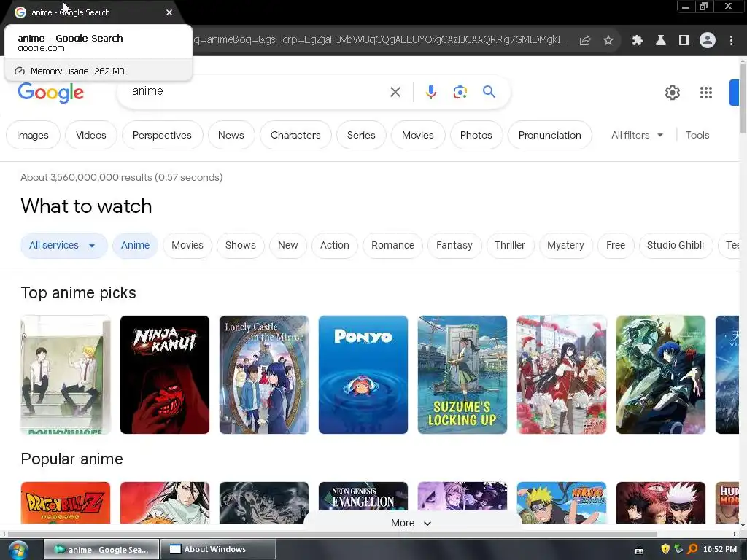Select the Characters filter chip
Screen dimensions: 747x560
[x=295, y=135]
